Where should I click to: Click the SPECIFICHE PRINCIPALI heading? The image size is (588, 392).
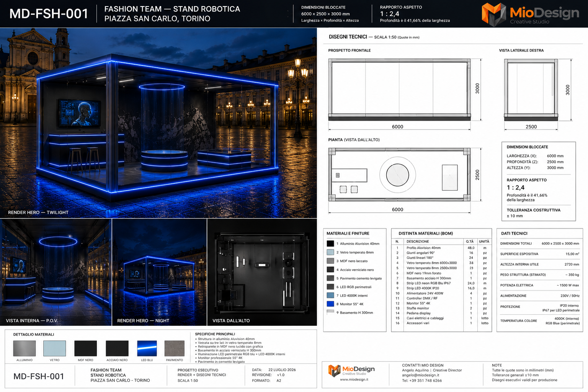click(x=215, y=334)
